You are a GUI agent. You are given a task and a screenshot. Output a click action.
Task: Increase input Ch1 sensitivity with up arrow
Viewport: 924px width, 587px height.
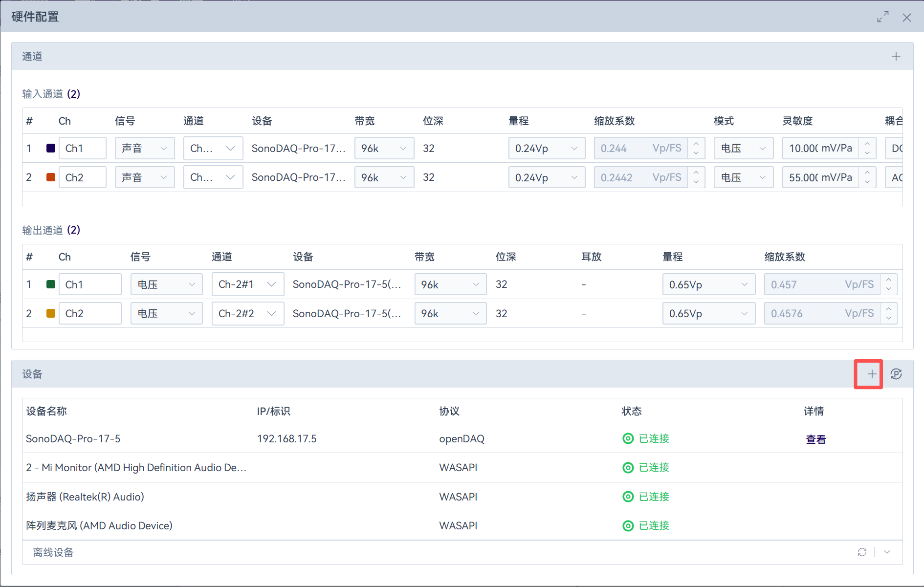pyautogui.click(x=867, y=144)
